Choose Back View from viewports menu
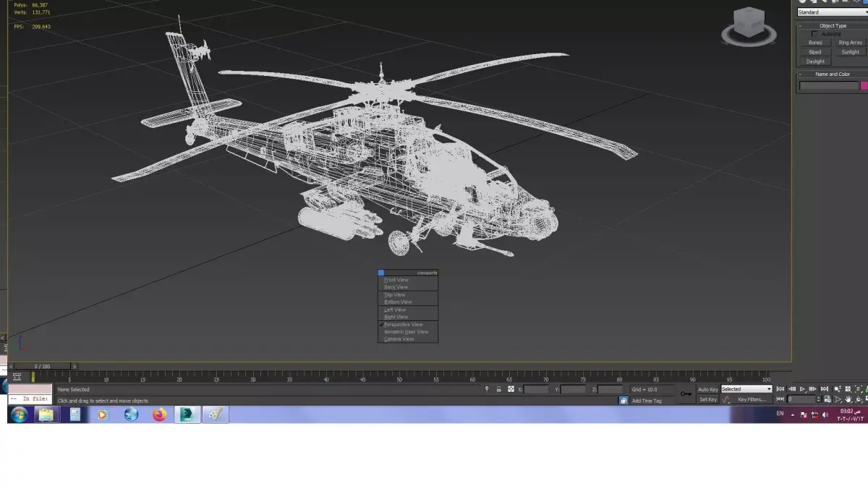868x488 pixels. [407, 287]
